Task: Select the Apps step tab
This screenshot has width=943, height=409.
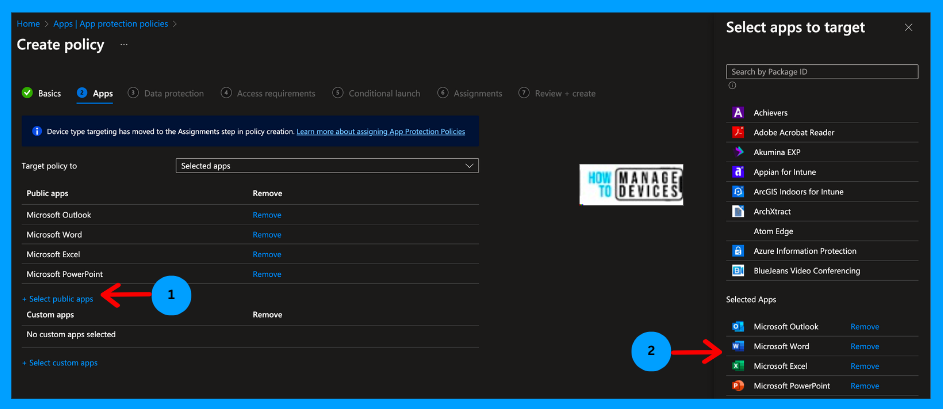Action: 95,93
